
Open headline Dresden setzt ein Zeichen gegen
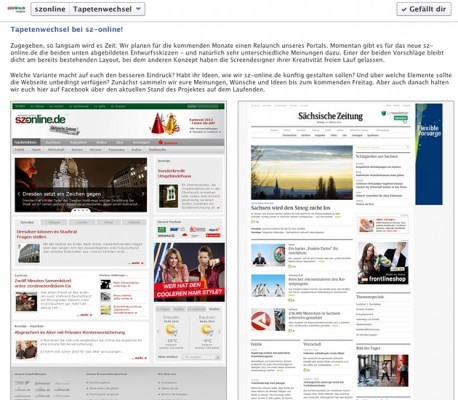click(x=62, y=194)
